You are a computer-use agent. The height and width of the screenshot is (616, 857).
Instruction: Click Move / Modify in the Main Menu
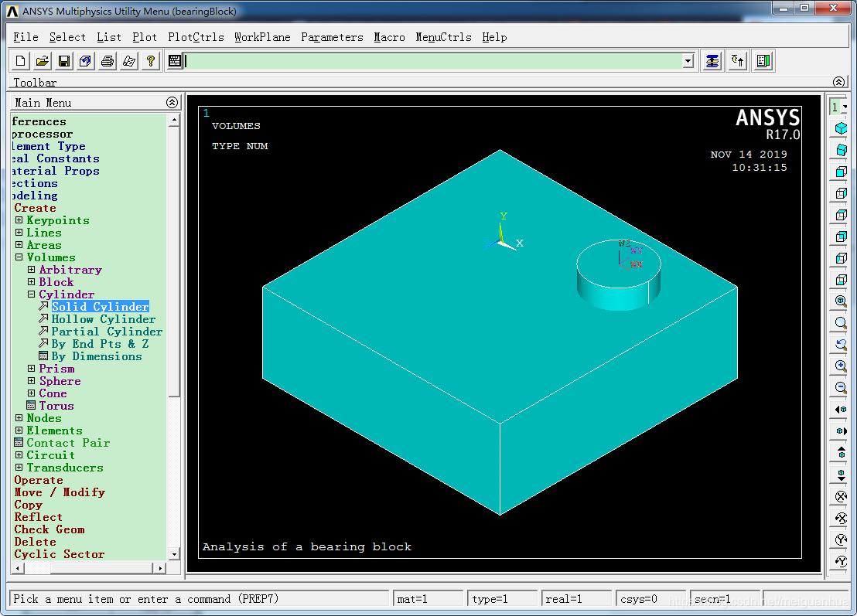pos(59,492)
